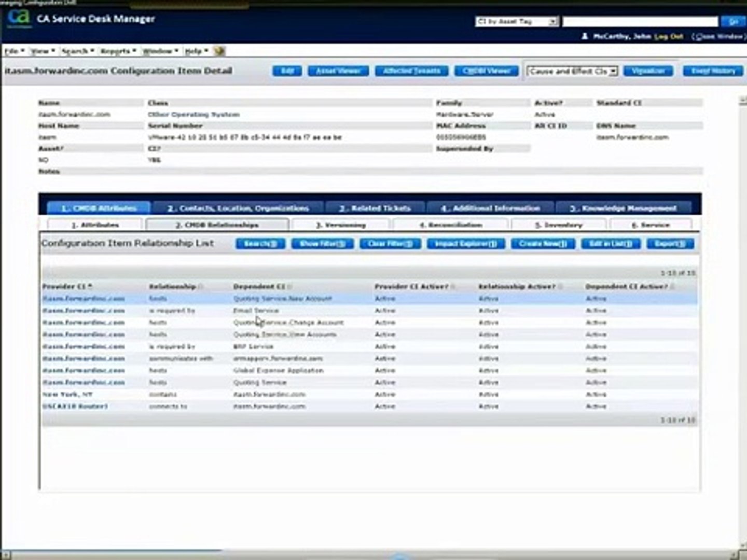Screen dimensions: 747x560
Task: Open the CMDBf Viewer
Action: [486, 71]
